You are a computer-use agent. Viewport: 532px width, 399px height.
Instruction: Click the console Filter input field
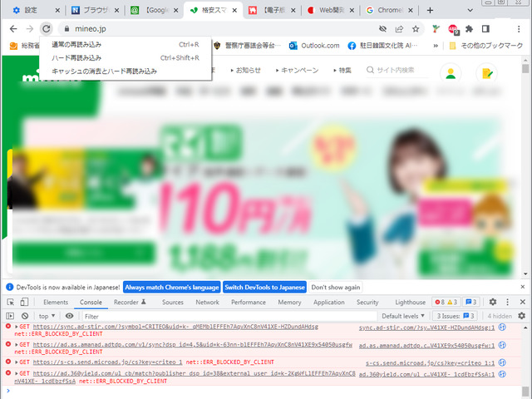[229, 316]
